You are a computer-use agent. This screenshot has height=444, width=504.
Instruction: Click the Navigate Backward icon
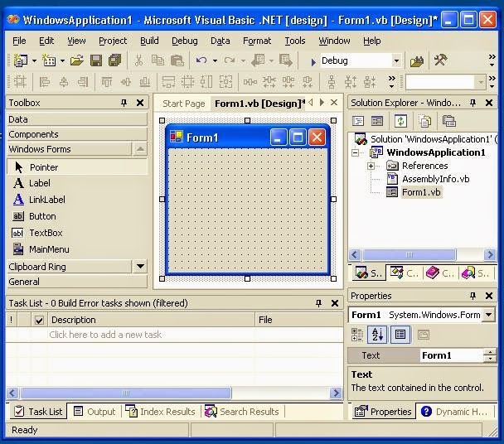259,60
